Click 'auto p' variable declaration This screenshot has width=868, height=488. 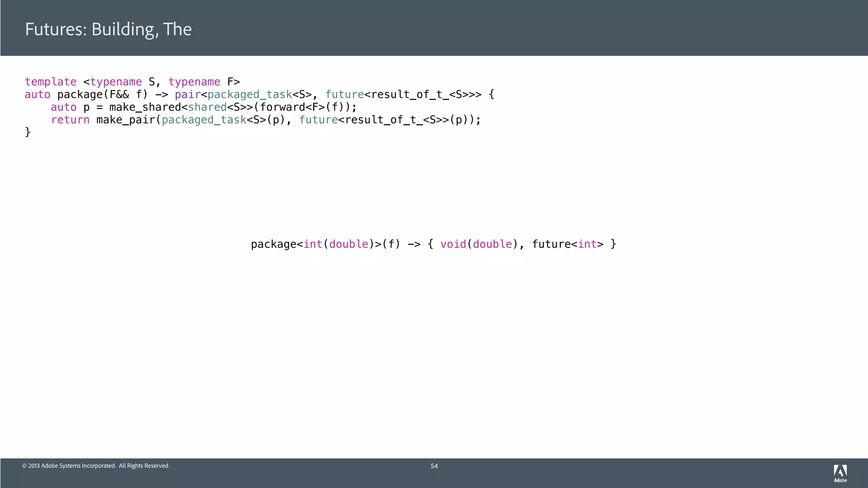70,107
